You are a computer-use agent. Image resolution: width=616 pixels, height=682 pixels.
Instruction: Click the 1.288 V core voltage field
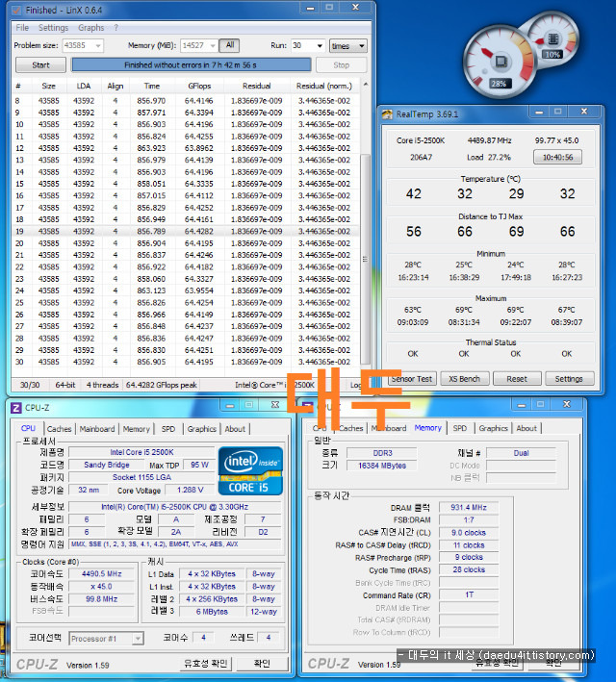pyautogui.click(x=191, y=490)
